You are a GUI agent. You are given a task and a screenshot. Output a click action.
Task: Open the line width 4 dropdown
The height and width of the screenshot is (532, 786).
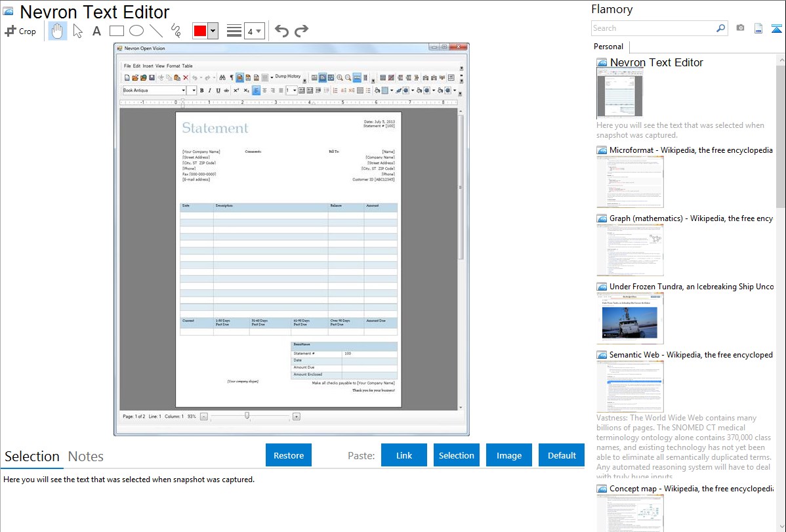pos(254,31)
